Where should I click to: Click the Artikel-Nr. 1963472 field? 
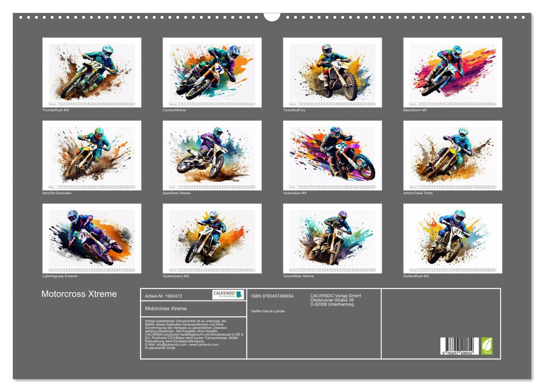pos(165,295)
